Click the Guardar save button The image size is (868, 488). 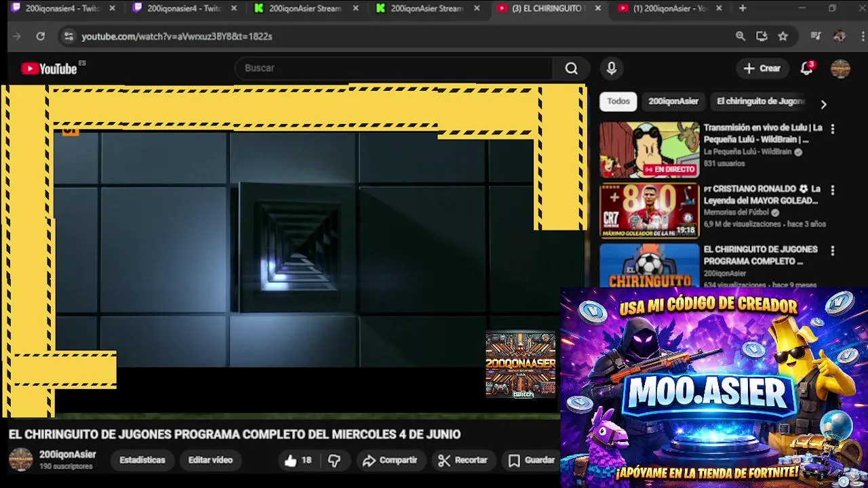(x=531, y=460)
